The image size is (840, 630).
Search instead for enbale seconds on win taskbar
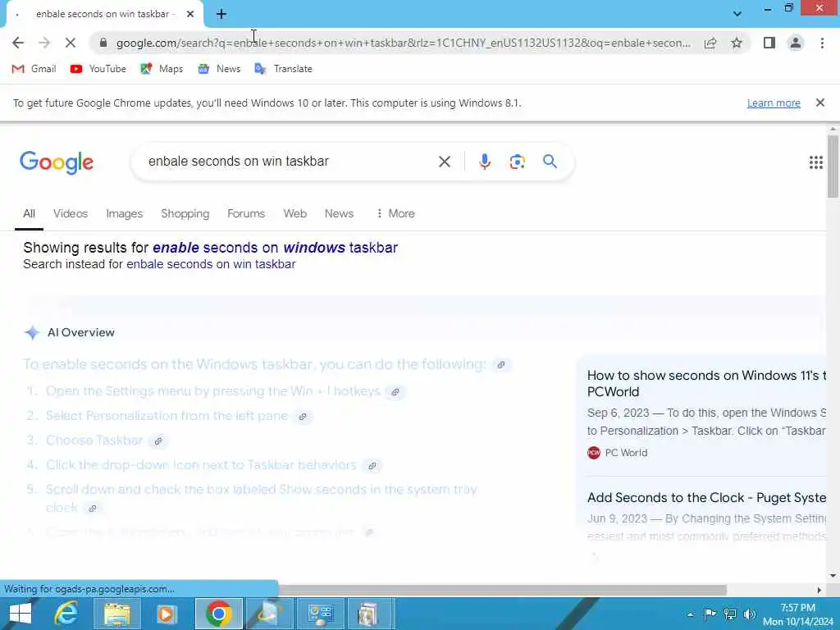coord(211,264)
